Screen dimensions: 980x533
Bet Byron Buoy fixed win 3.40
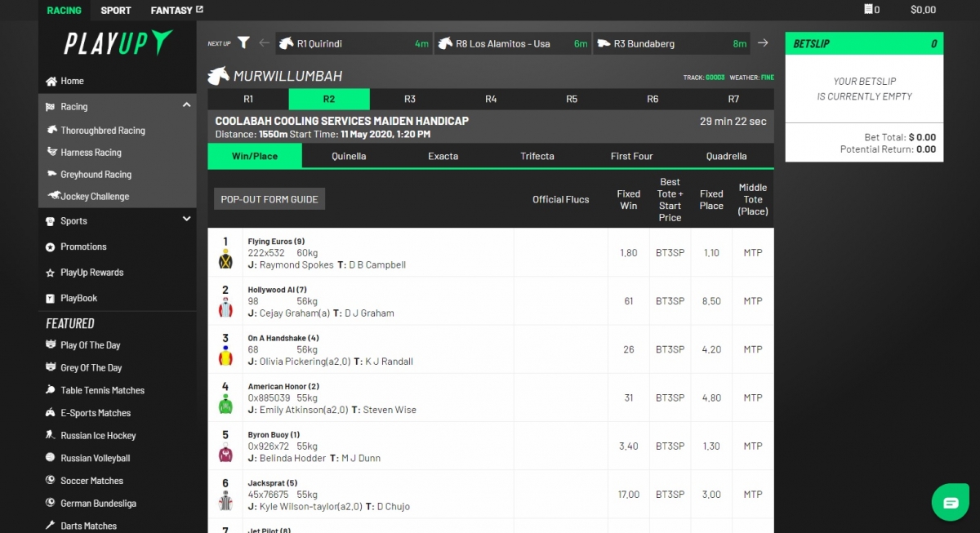pyautogui.click(x=629, y=446)
